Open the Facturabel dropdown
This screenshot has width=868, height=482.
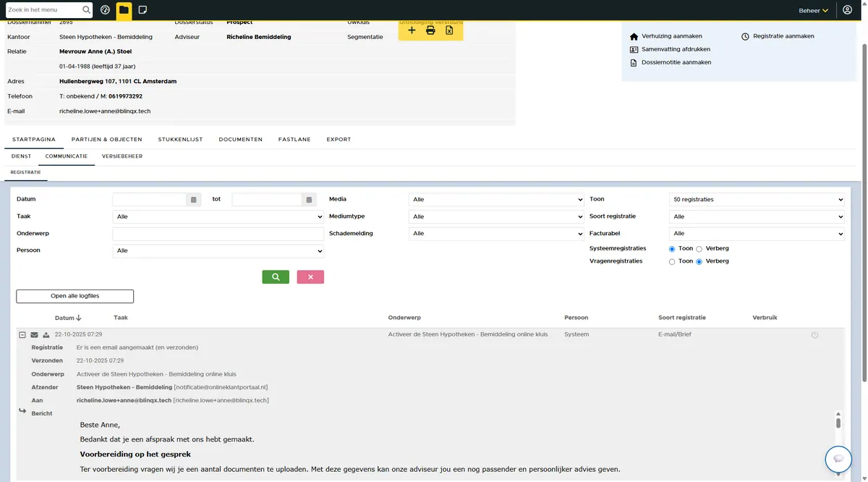tap(757, 234)
